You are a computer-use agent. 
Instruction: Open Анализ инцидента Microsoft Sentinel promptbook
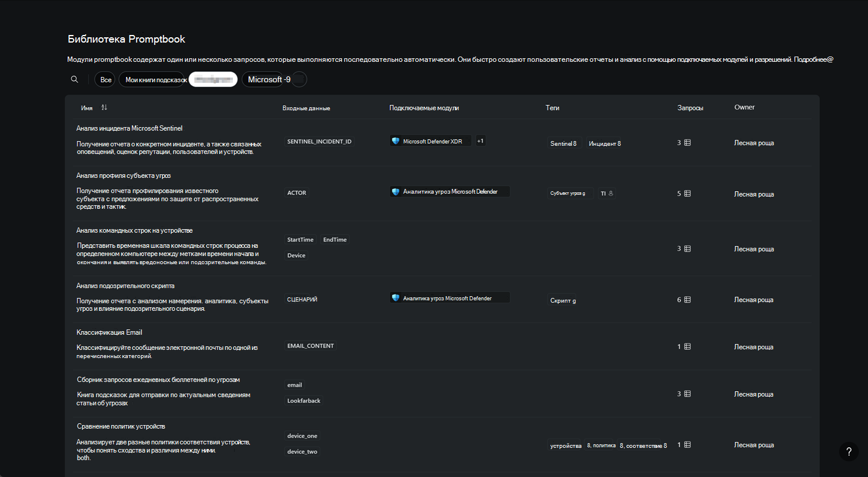pyautogui.click(x=130, y=128)
